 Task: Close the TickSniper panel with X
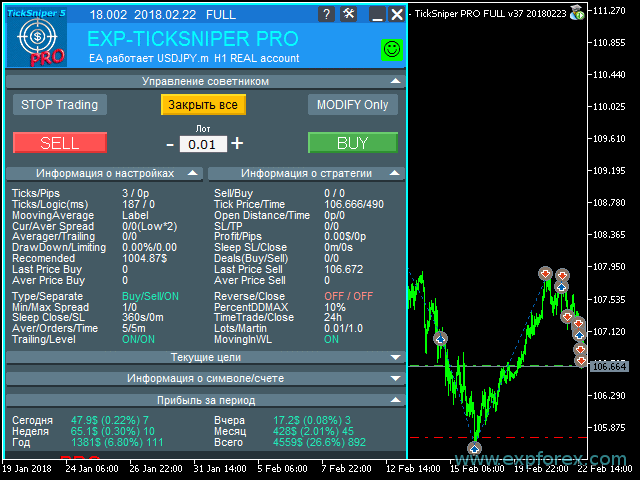point(397,14)
